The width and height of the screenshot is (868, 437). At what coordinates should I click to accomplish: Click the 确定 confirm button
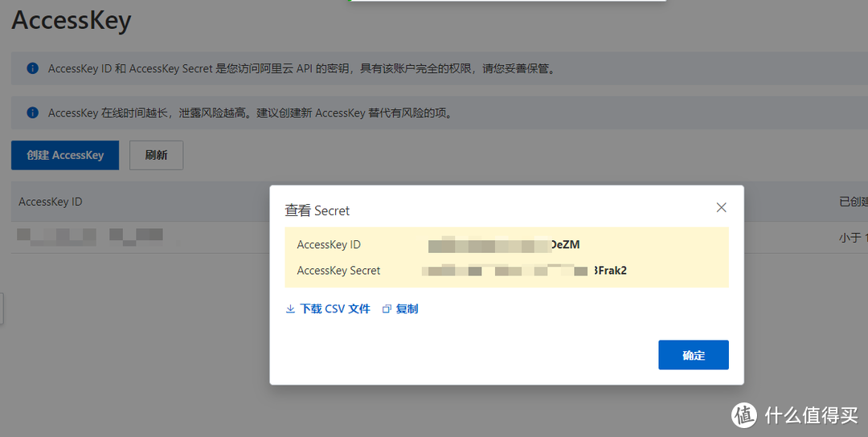click(693, 355)
